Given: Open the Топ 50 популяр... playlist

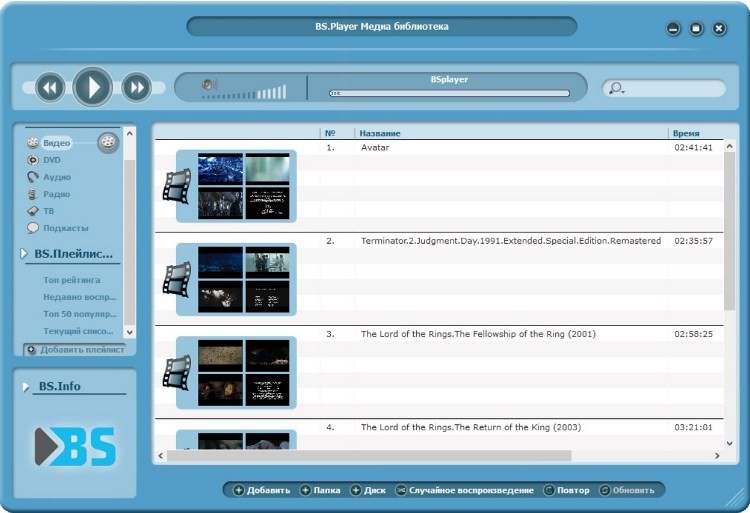Looking at the screenshot, I should click(x=80, y=314).
